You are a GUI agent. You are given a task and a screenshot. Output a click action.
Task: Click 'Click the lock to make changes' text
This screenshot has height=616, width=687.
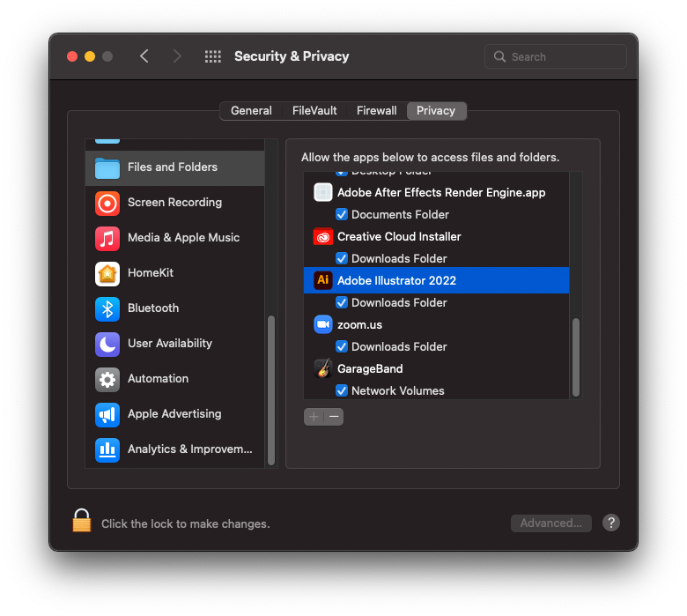(x=186, y=524)
